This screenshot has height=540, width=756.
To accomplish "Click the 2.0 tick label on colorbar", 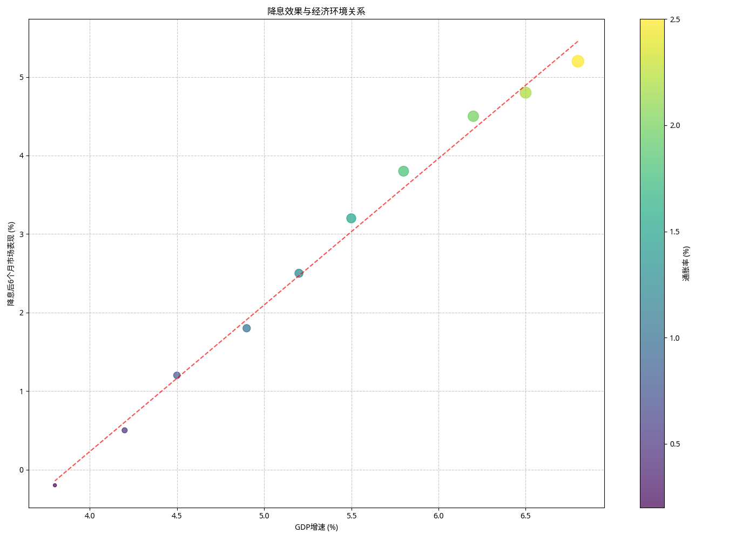I will (674, 125).
